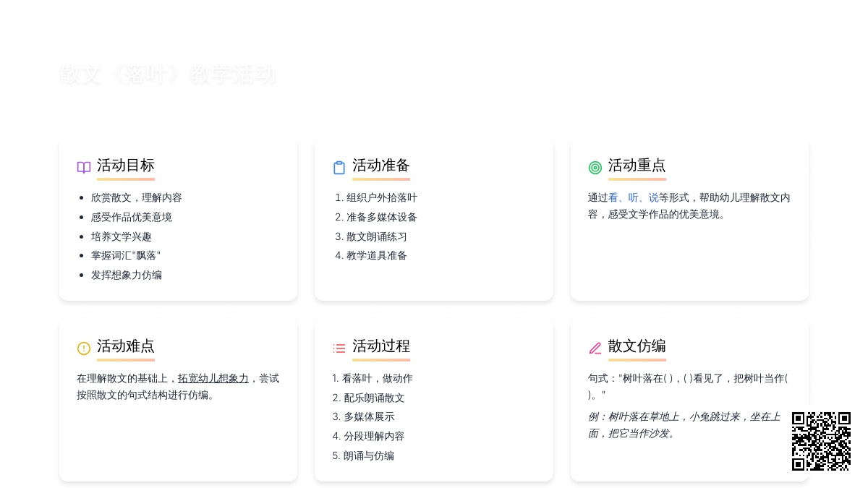The height and width of the screenshot is (488, 868).
Task: Select the 活动重点 heading
Action: click(x=637, y=166)
